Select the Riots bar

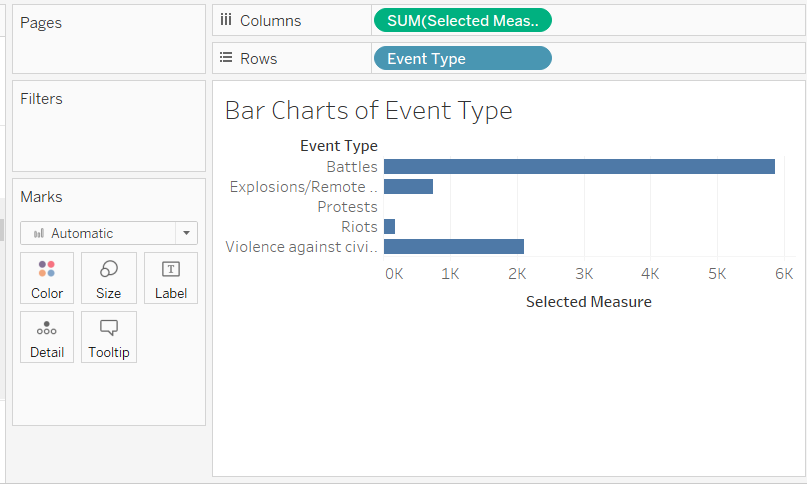click(x=389, y=227)
